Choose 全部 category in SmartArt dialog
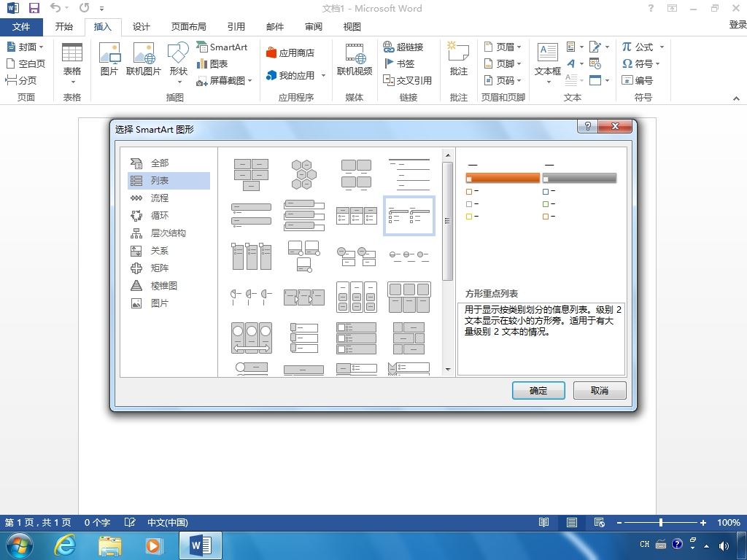Viewport: 747px width, 560px height. [169, 163]
